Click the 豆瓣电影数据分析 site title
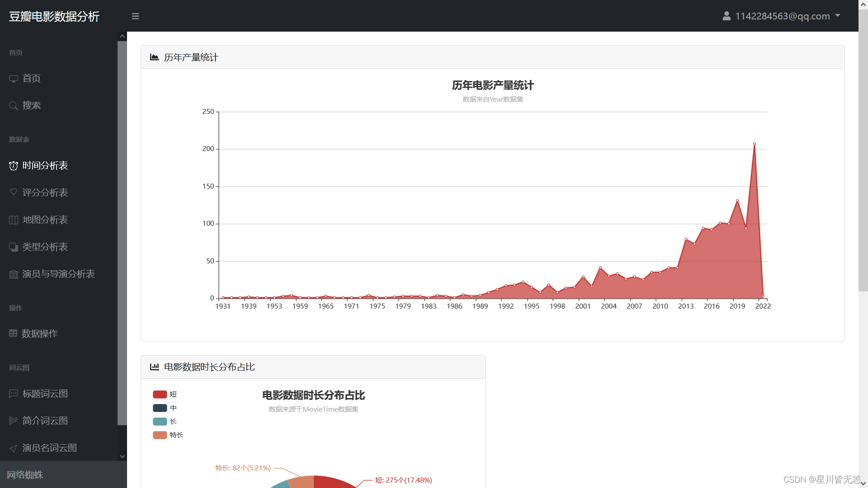Viewport: 868px width, 488px height. coord(54,16)
